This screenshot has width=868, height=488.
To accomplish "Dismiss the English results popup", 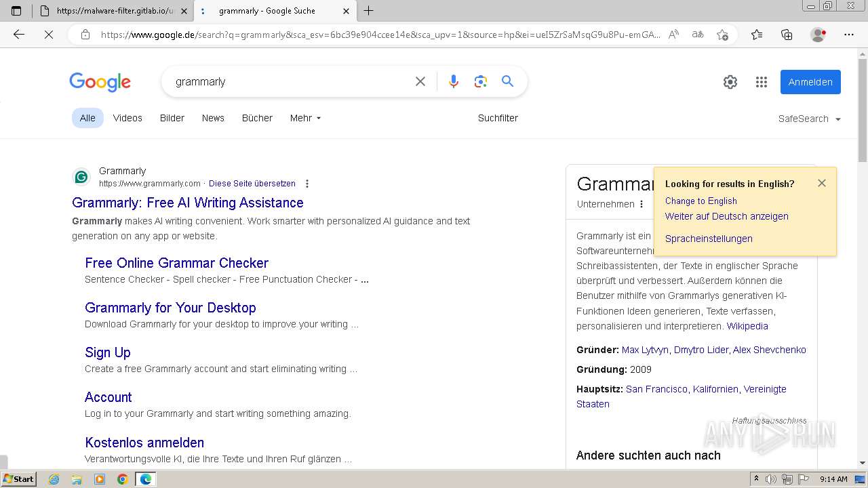I will (x=822, y=183).
